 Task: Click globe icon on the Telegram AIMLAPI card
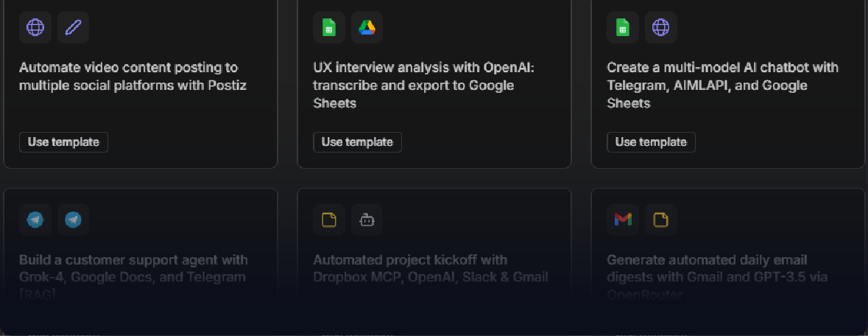pyautogui.click(x=660, y=28)
